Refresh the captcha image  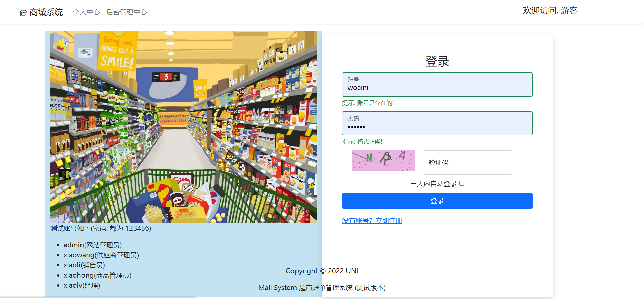[384, 161]
